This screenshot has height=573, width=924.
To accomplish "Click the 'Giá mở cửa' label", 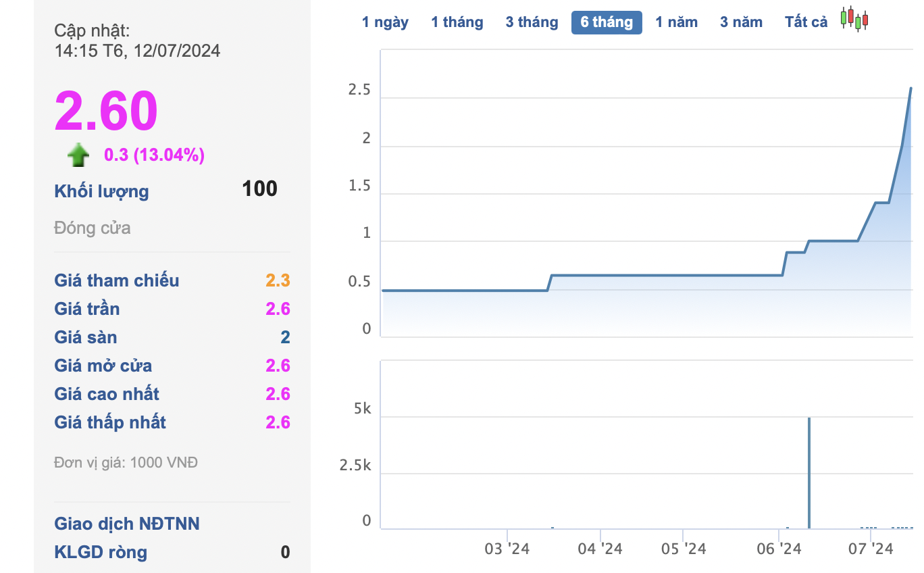I will [103, 366].
